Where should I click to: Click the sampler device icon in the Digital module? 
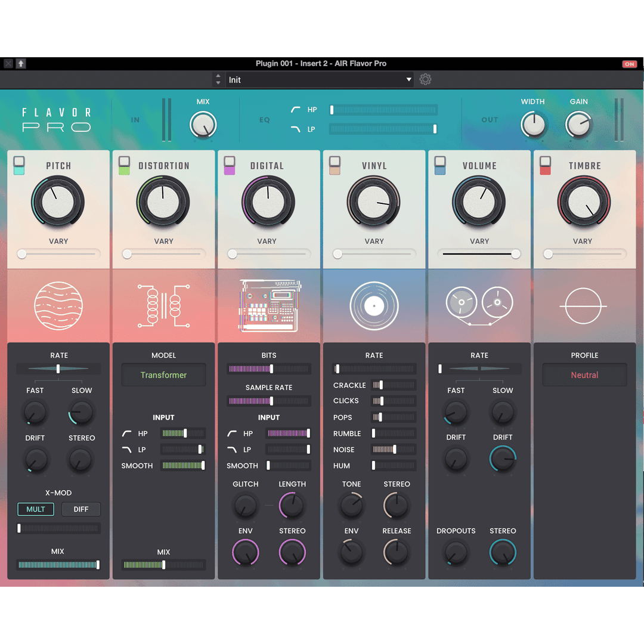click(x=268, y=306)
